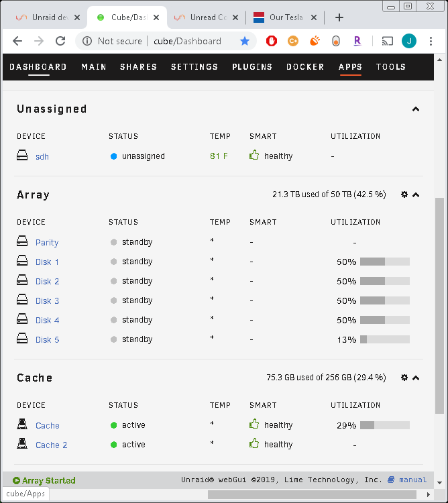Close the Cube/Dashboard browser tab
Screen dimensions: 448x503
pos(156,17)
